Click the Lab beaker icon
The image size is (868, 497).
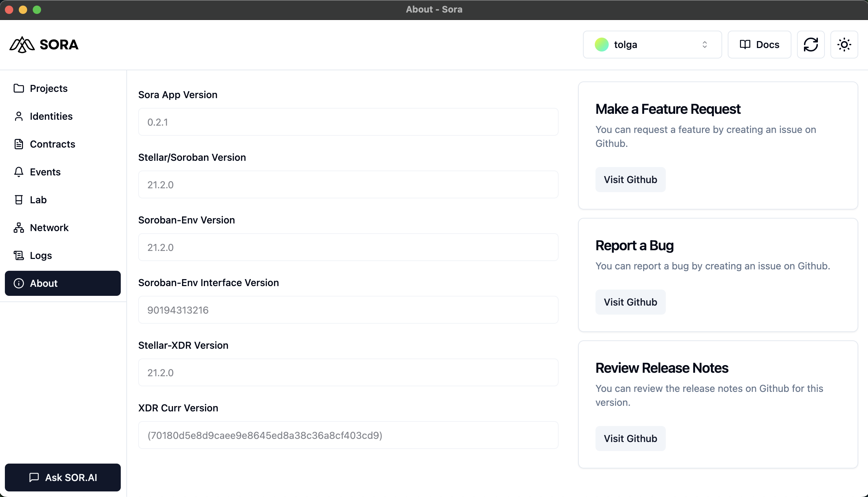[x=19, y=200]
